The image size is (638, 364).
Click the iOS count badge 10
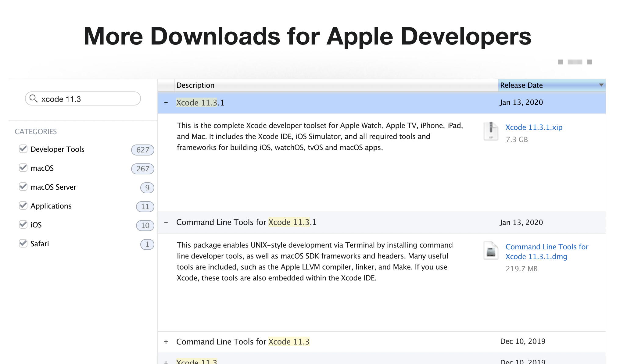145,225
